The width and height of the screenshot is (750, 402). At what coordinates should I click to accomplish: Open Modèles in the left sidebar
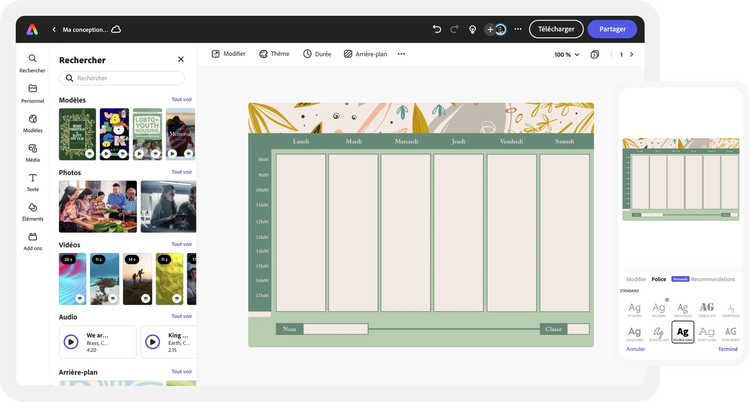tap(33, 123)
